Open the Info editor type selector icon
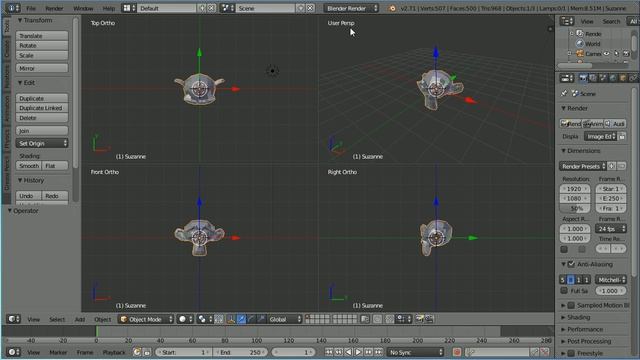This screenshot has width=640, height=360. pyautogui.click(x=13, y=8)
